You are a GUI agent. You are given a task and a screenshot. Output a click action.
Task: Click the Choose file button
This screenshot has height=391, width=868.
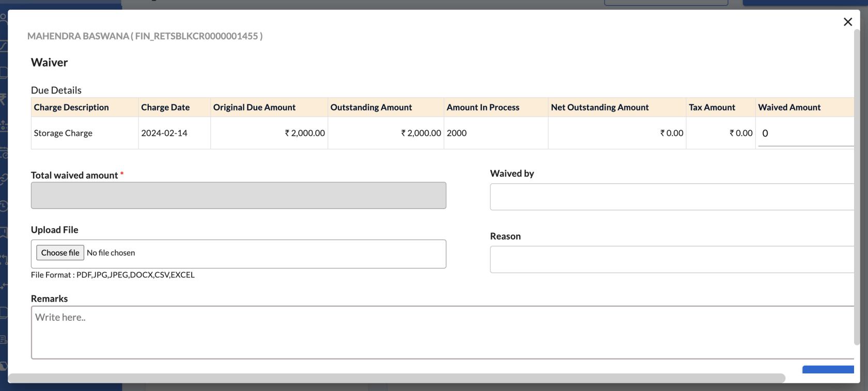pos(60,253)
